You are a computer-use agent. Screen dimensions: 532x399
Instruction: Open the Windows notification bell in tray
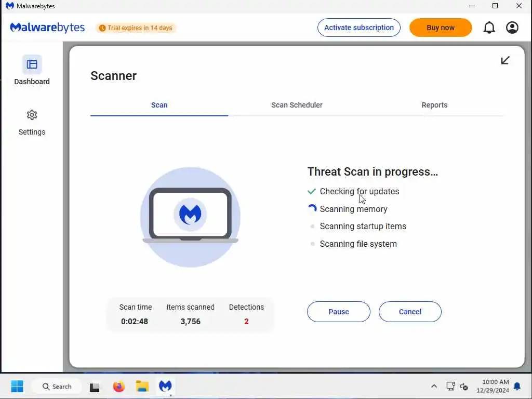[517, 386]
